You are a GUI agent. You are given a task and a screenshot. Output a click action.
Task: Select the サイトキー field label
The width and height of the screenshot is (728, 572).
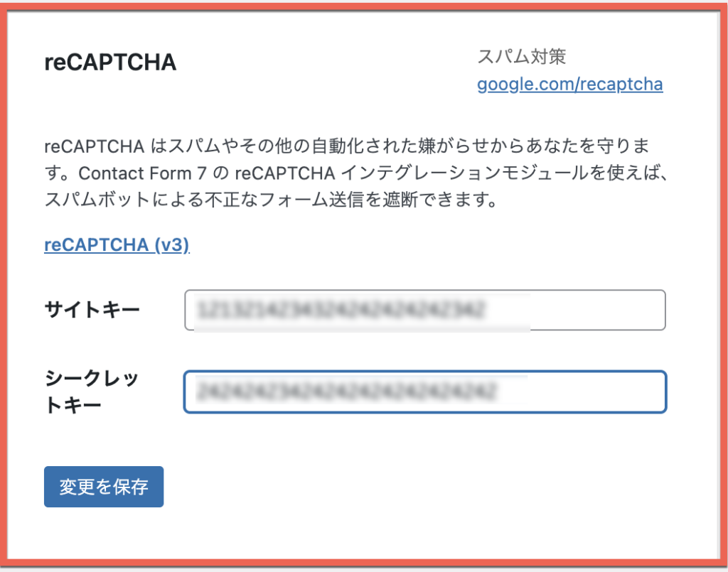point(92,310)
